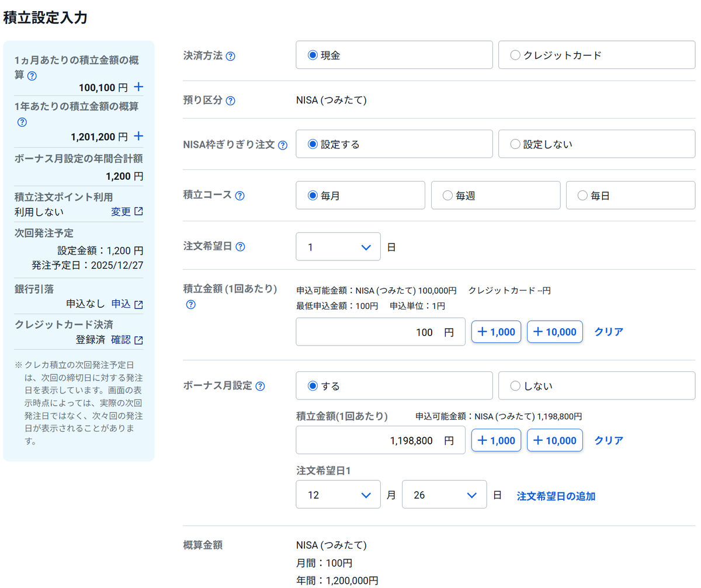The height and width of the screenshot is (588, 701).
Task: Open the bonus day dropdown showing 26
Action: (444, 494)
